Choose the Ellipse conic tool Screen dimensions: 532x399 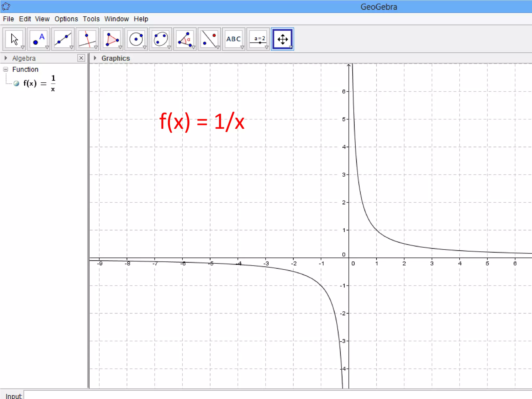tap(161, 39)
